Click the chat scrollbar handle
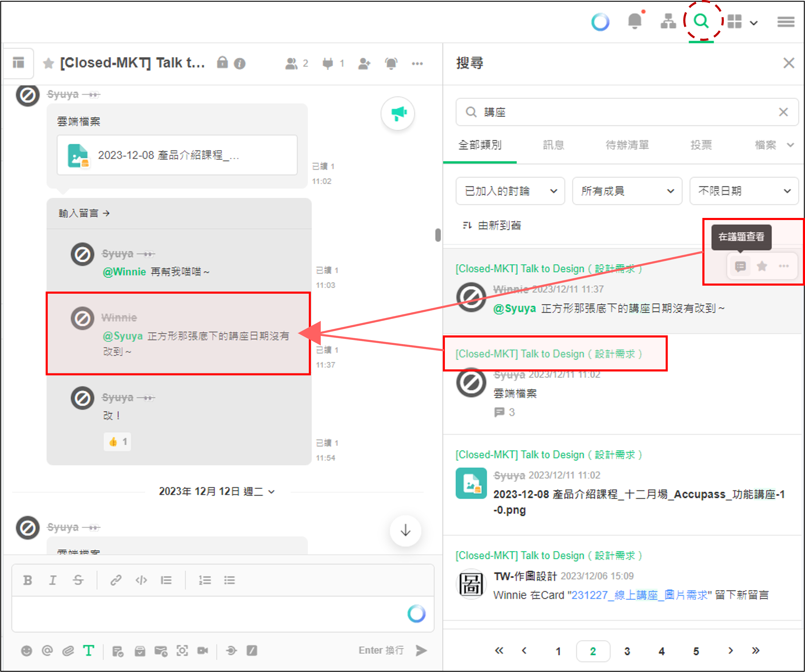Viewport: 805px width, 672px height. [x=438, y=235]
